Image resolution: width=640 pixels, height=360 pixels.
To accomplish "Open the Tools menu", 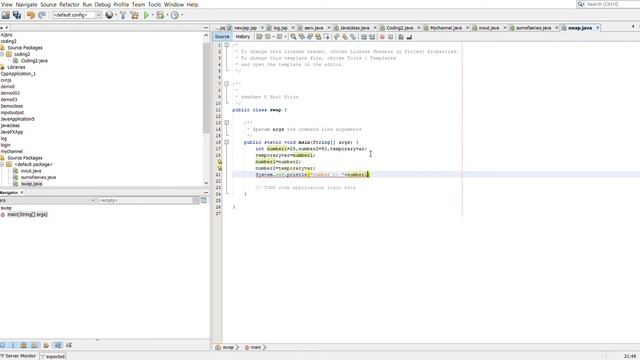I will pos(154,4).
